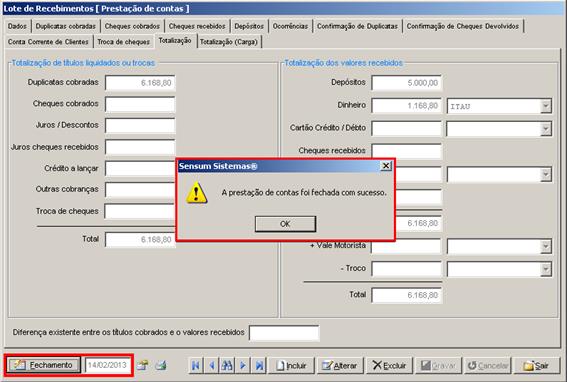Screen dimensions: 567x382
Task: Go to the next record
Action: point(243,365)
